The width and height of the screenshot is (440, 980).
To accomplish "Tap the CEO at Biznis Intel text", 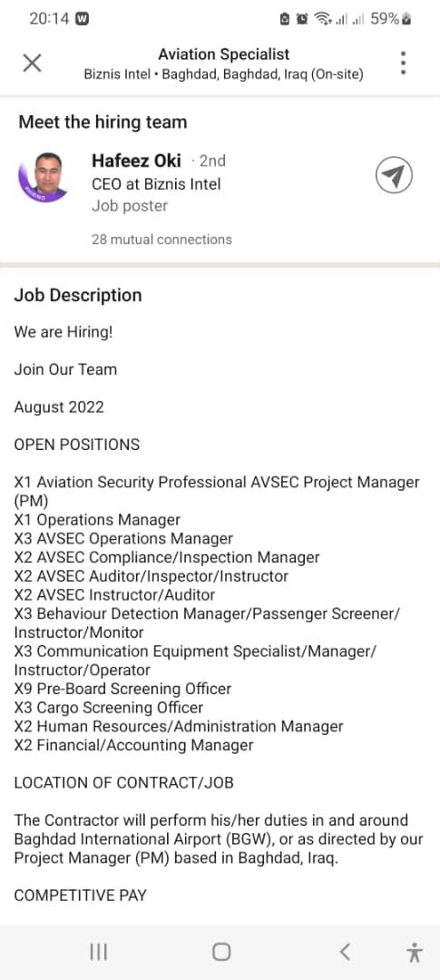I will point(156,183).
